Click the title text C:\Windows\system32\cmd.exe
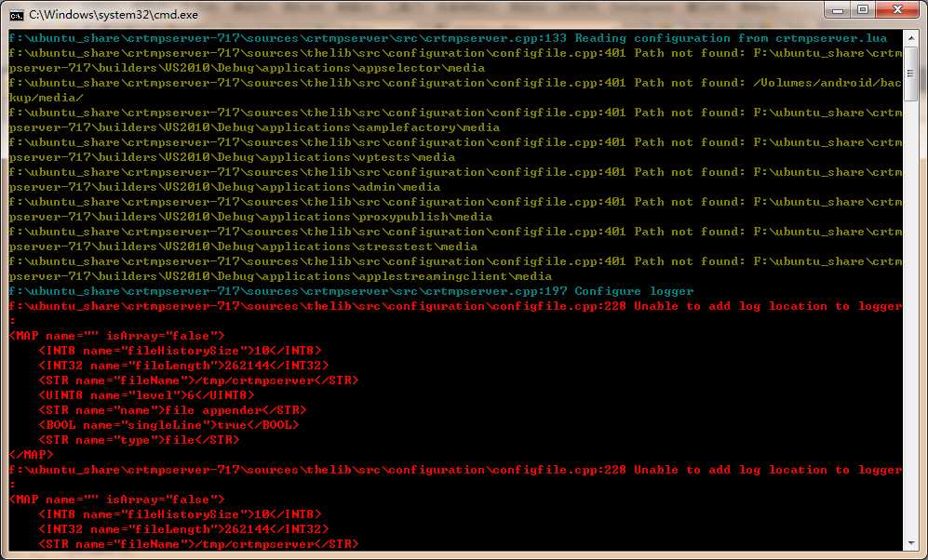The image size is (928, 560). click(114, 14)
